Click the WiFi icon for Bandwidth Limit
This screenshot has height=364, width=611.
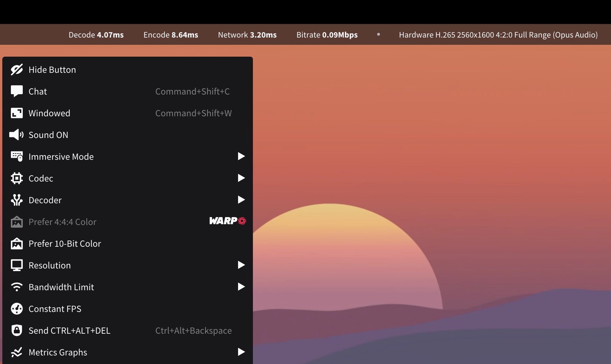[x=17, y=287]
